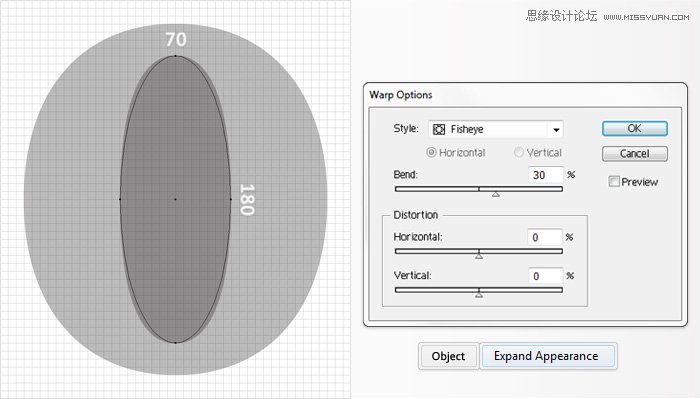Screen dimensions: 700x399
Task: Click the dark inner ellipse center point
Action: (x=175, y=199)
